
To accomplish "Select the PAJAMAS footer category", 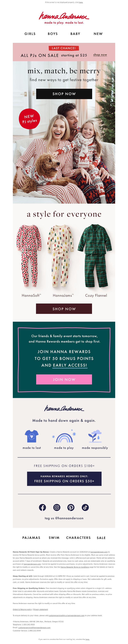I will tap(31, 538).
